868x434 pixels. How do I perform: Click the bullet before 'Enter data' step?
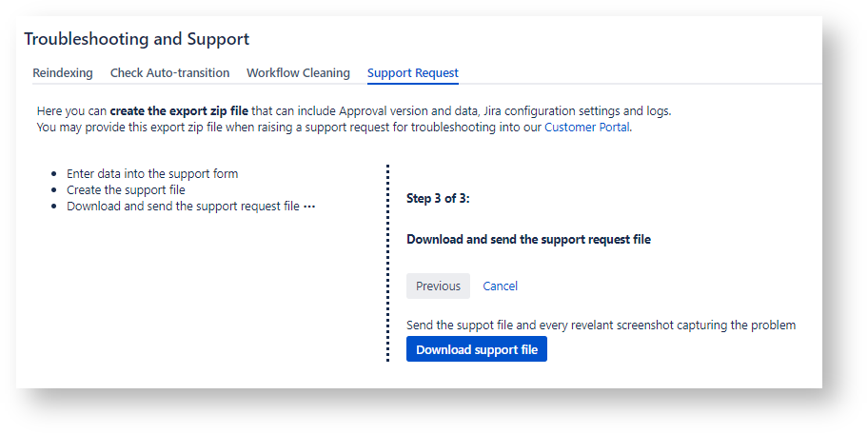click(x=52, y=175)
